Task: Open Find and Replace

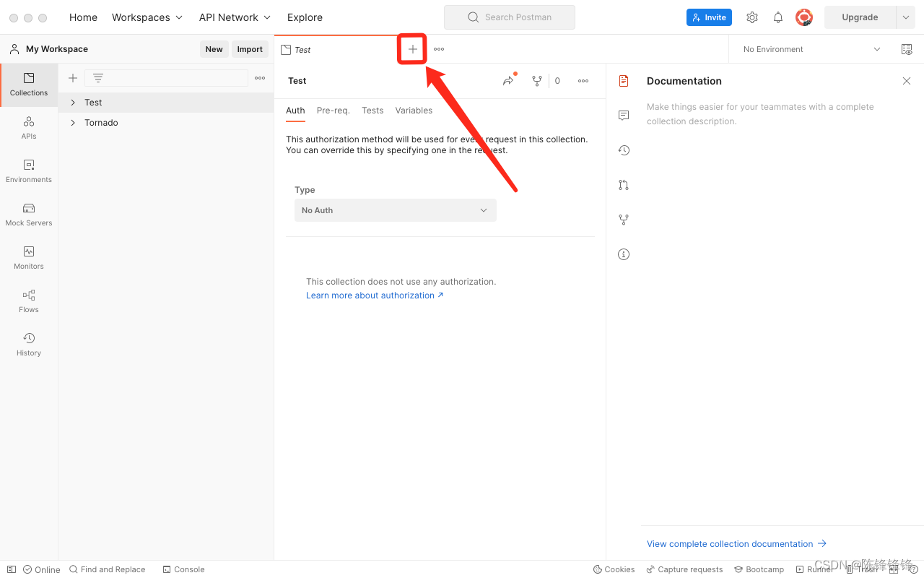Action: click(x=107, y=569)
